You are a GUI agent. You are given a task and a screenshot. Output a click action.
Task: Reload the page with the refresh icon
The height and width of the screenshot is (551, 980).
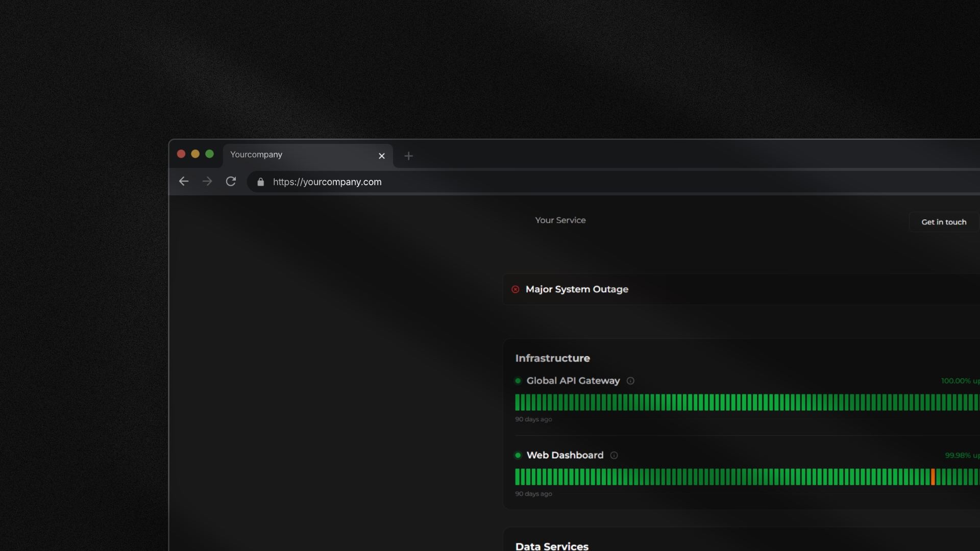click(x=231, y=182)
